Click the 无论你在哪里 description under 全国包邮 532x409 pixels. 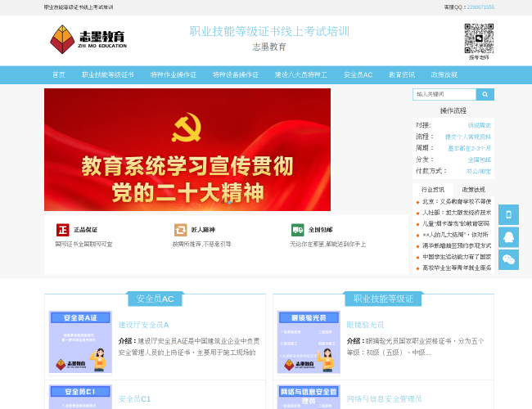click(x=327, y=245)
